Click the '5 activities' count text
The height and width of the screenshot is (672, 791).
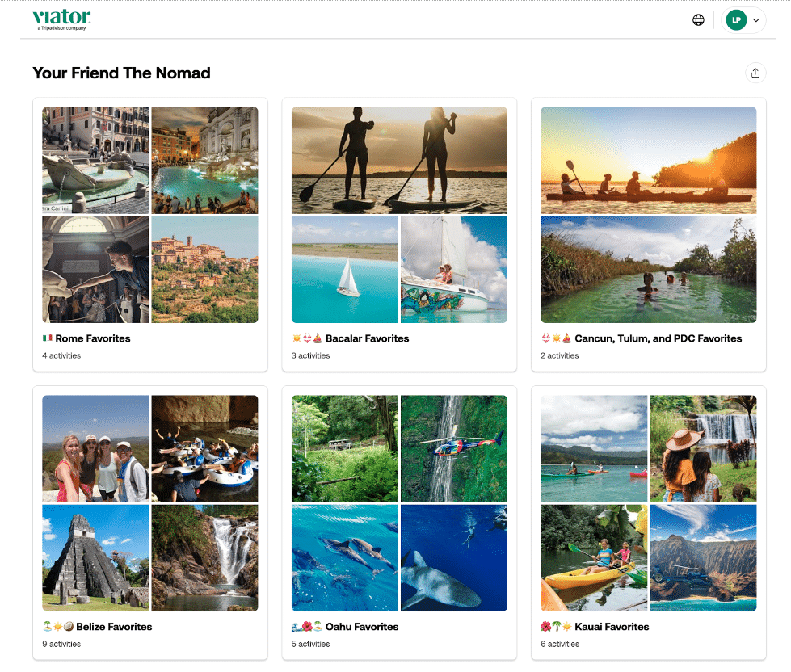pyautogui.click(x=310, y=644)
